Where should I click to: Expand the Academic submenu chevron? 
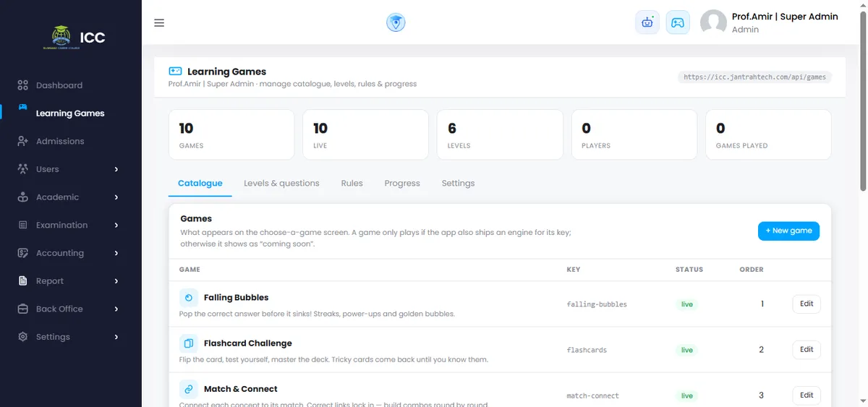coord(116,197)
